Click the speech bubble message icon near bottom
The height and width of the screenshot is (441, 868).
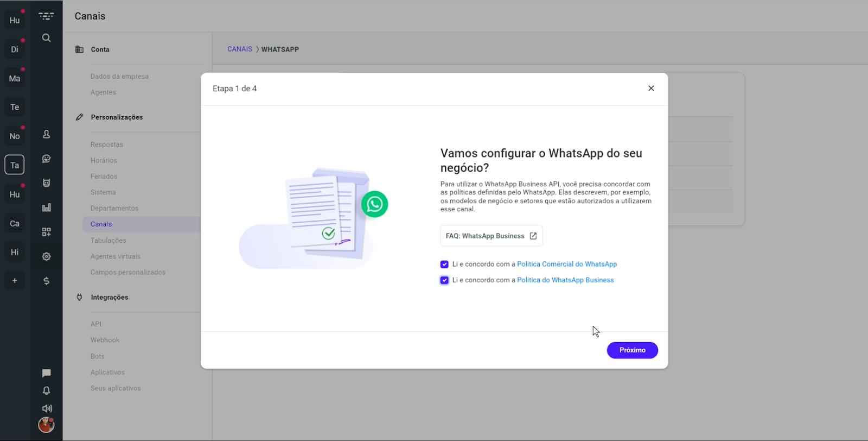pos(47,373)
